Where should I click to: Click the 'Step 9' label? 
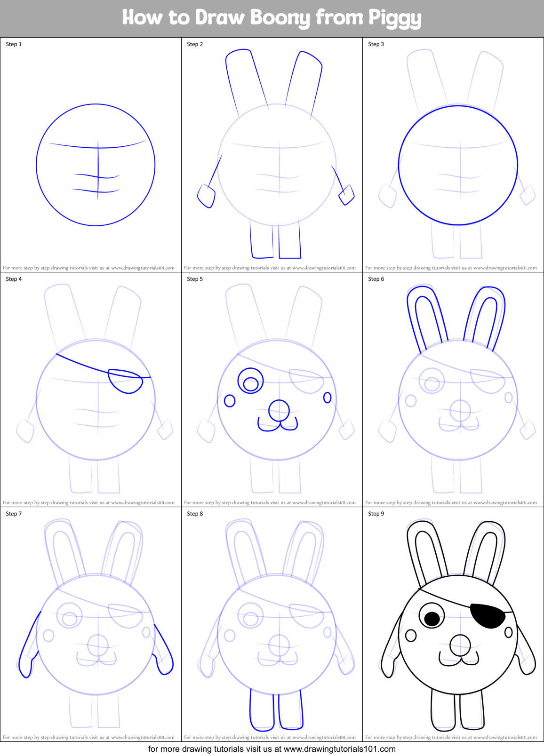pyautogui.click(x=376, y=514)
